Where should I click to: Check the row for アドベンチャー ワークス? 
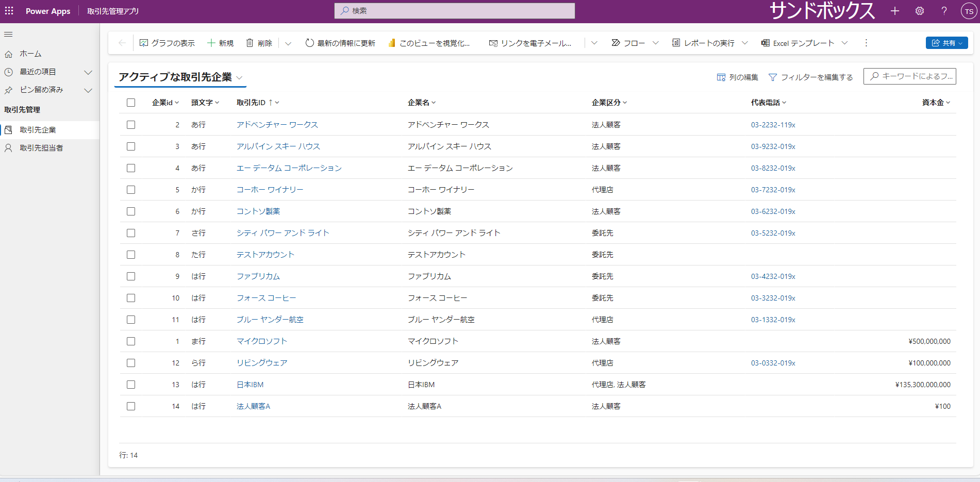point(131,125)
